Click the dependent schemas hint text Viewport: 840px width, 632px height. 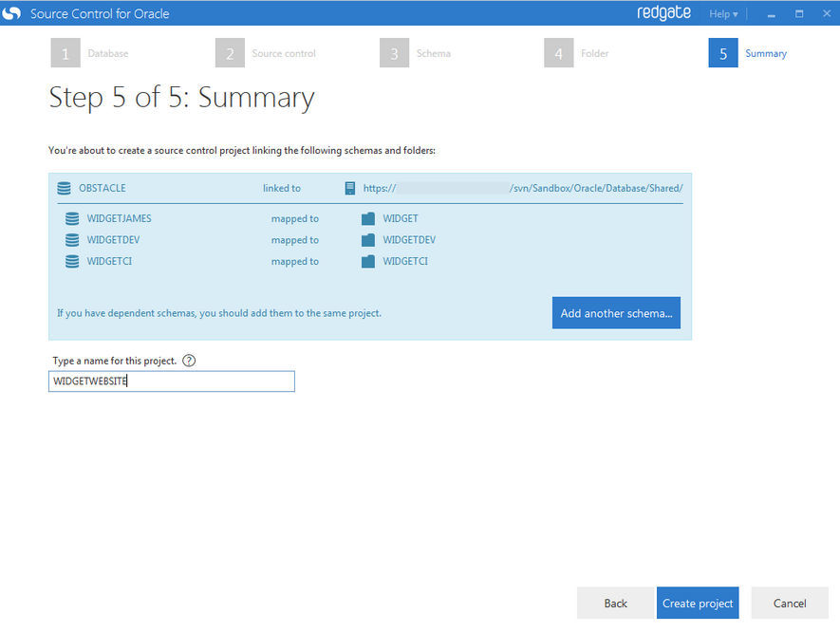pyautogui.click(x=219, y=313)
